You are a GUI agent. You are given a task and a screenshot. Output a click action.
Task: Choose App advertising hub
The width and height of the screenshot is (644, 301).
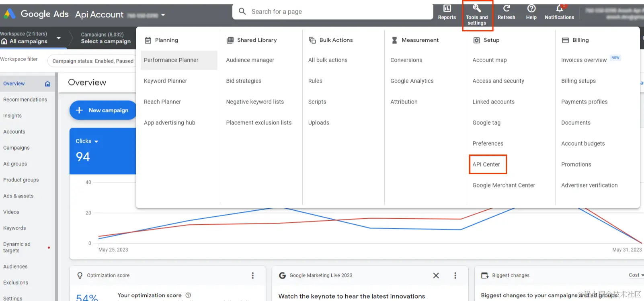pos(169,123)
